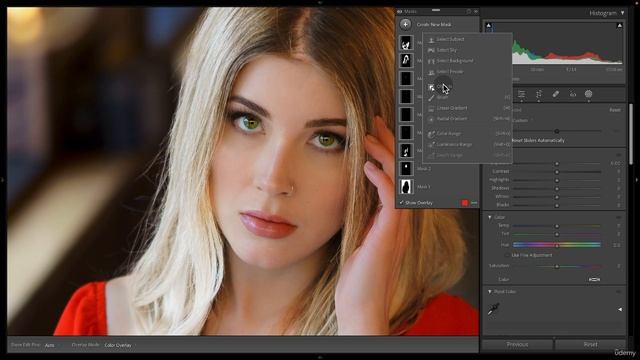Screen dimensions: 640x360
Task: Click the Contrast slider handle
Action: (557, 172)
